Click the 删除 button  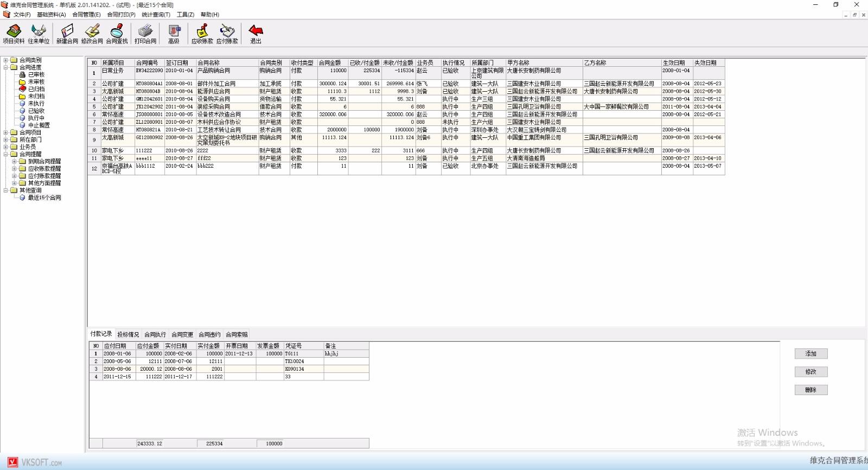coord(811,390)
